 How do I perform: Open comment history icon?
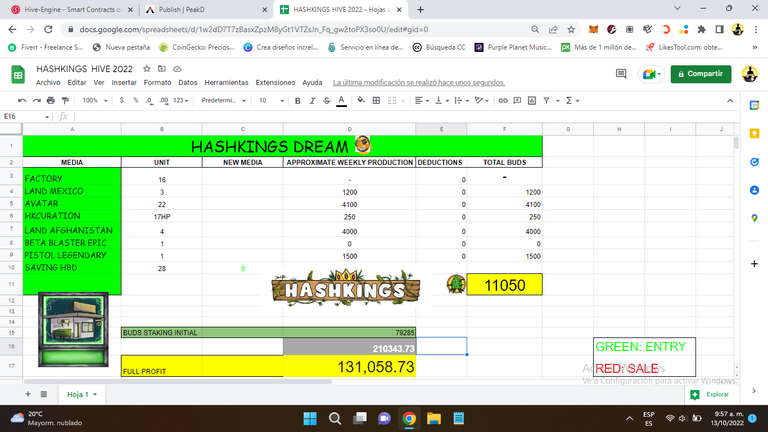pyautogui.click(x=621, y=74)
